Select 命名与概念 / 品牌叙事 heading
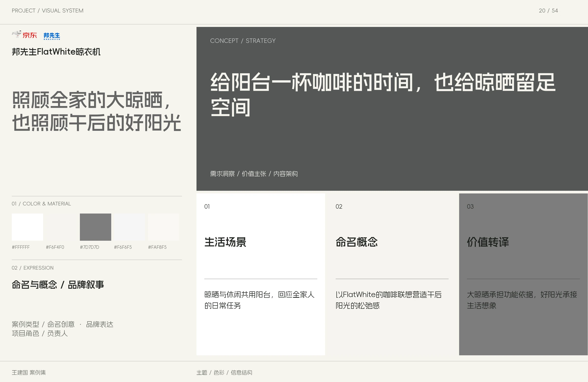 58,285
